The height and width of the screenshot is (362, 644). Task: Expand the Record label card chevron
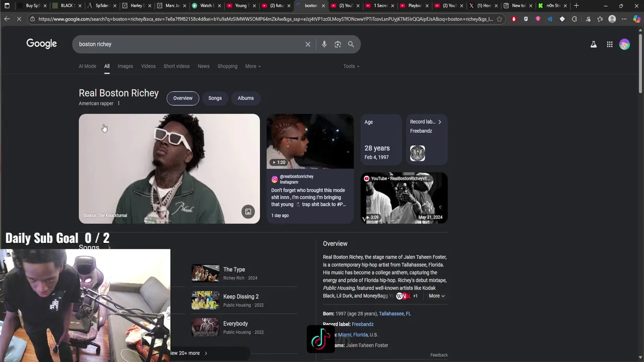click(x=439, y=122)
